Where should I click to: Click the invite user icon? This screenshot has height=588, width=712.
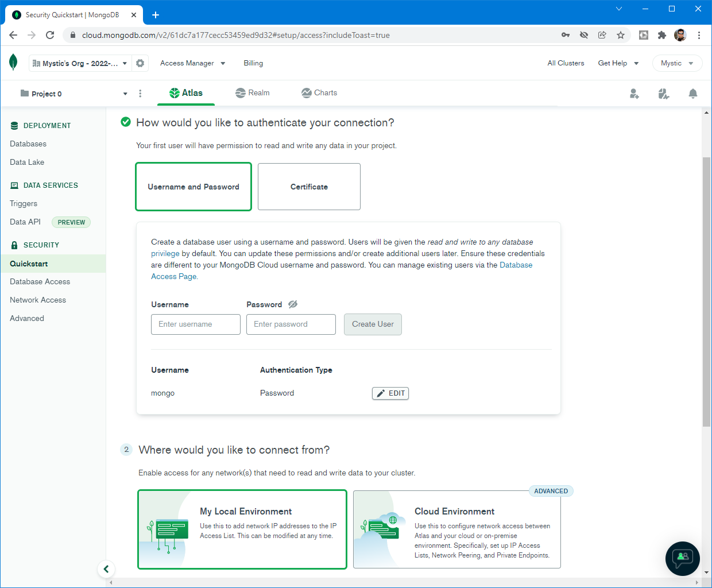[634, 94]
